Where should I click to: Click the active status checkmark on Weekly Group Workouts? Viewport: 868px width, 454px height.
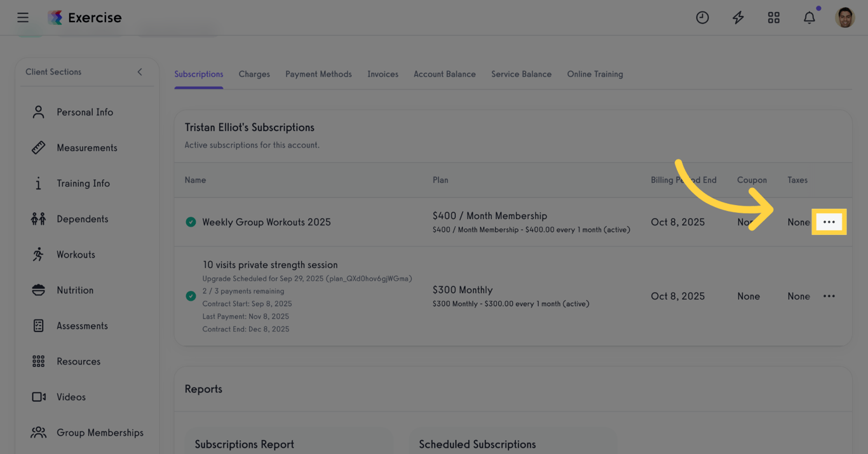pos(190,222)
